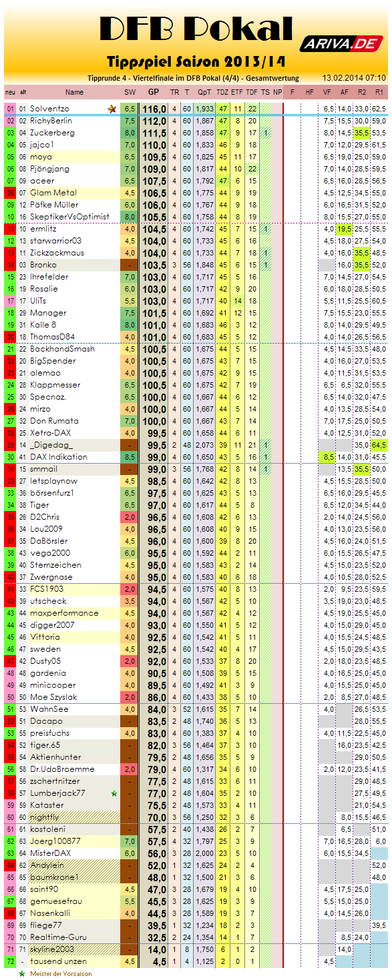Click the 'TDF' column header
The width and height of the screenshot is (392, 980).
pyautogui.click(x=252, y=92)
